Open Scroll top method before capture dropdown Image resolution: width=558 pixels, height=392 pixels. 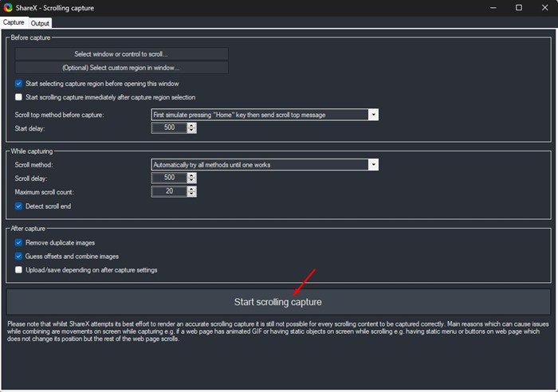coord(372,115)
